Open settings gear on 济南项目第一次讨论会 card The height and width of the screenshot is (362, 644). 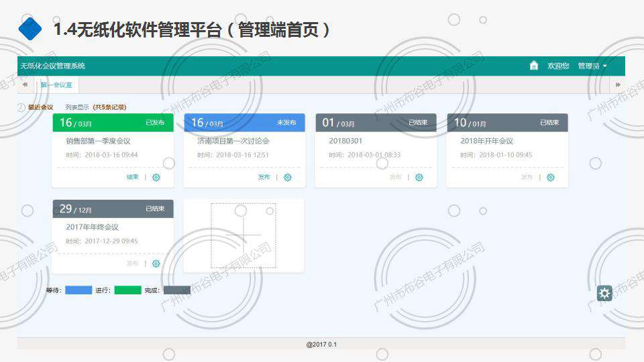(x=288, y=177)
